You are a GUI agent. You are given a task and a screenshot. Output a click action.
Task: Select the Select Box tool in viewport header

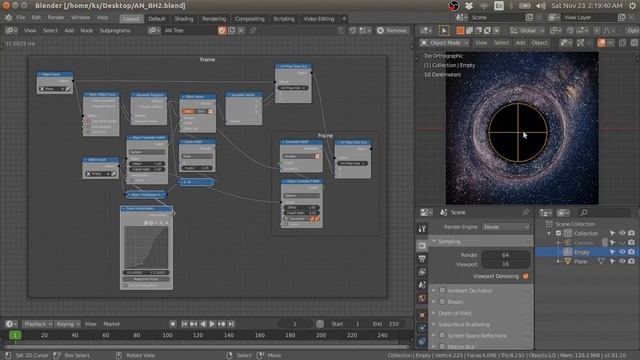tap(444, 31)
